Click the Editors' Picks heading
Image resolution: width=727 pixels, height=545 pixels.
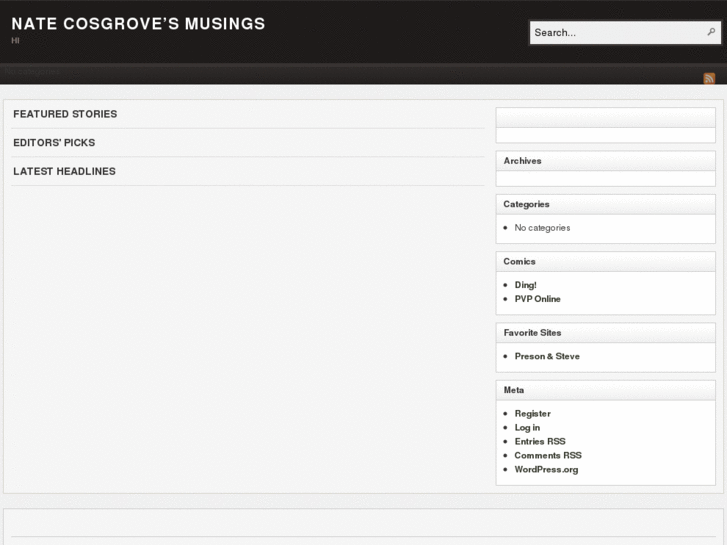[54, 143]
